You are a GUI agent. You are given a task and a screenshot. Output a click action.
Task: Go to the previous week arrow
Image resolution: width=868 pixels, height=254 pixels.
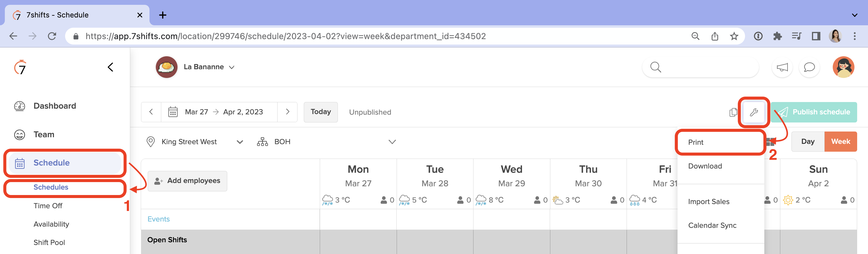(151, 112)
